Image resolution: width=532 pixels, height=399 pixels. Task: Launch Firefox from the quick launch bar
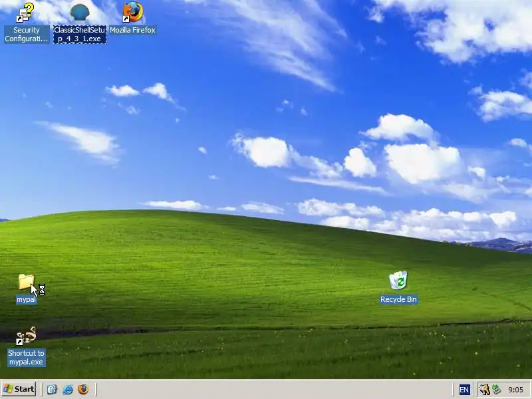pyautogui.click(x=83, y=389)
